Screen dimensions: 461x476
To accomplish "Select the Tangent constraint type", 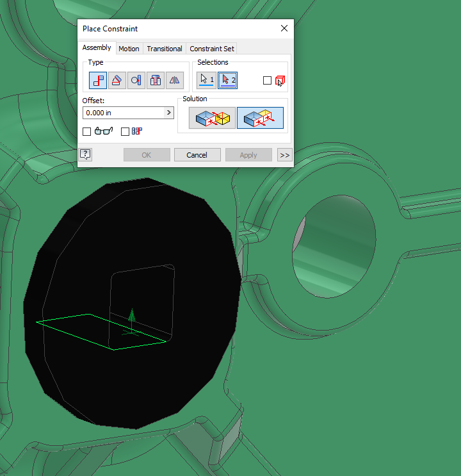I will 136,81.
